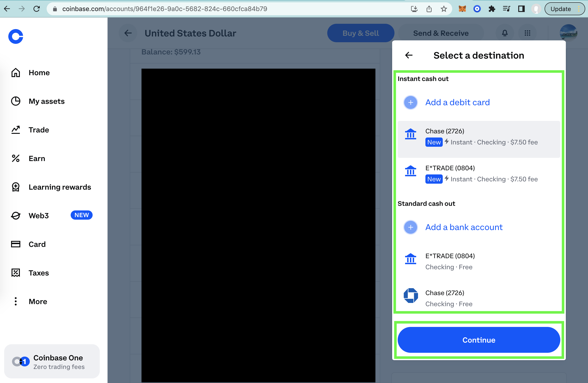Viewport: 588px width, 383px height.
Task: Reload the page in the browser
Action: 36,9
